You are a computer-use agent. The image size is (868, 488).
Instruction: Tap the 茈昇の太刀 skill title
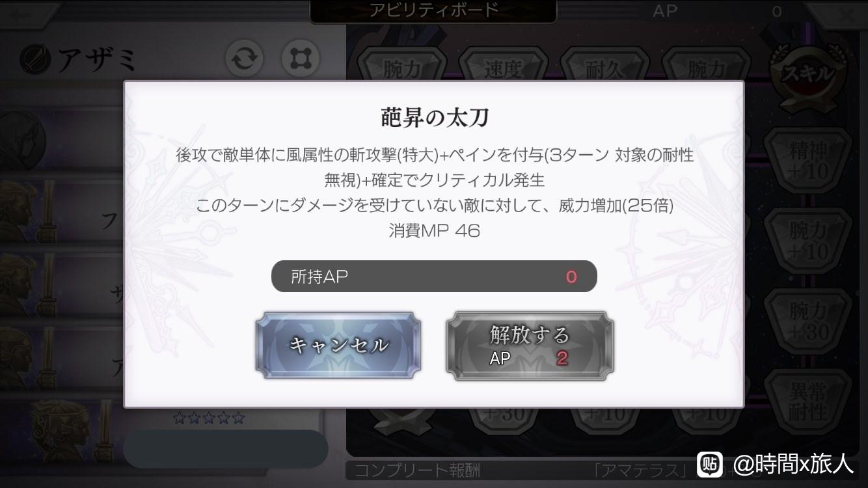434,118
